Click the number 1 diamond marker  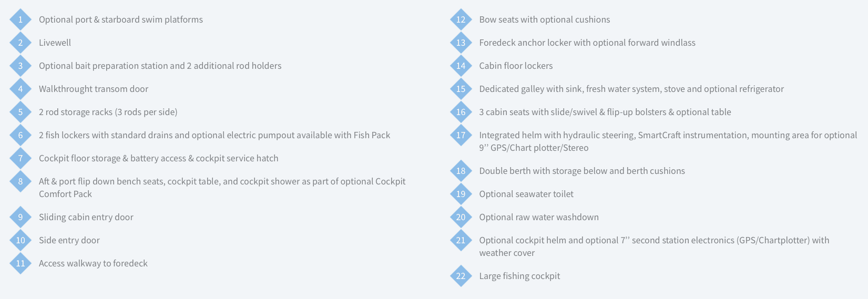(21, 19)
